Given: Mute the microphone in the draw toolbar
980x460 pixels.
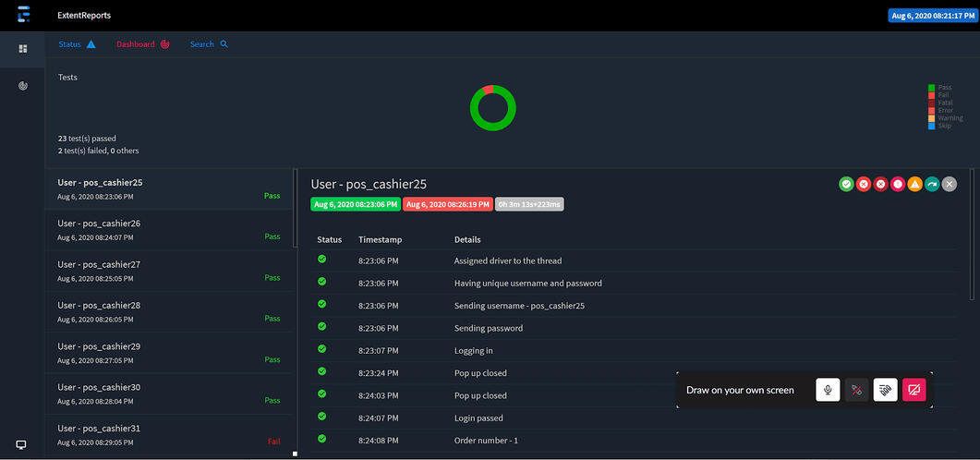Looking at the screenshot, I should (x=828, y=390).
